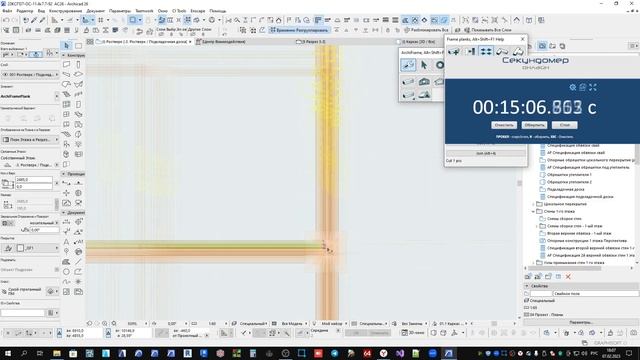Open the 'Файл' menu
Image resolution: width=640 pixels, height=360 pixels.
(7, 11)
